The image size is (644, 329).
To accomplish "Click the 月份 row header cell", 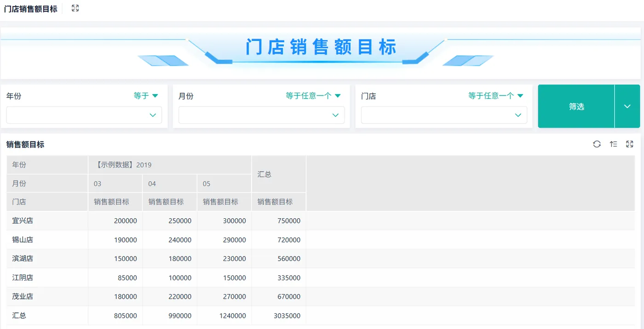I will coord(47,183).
